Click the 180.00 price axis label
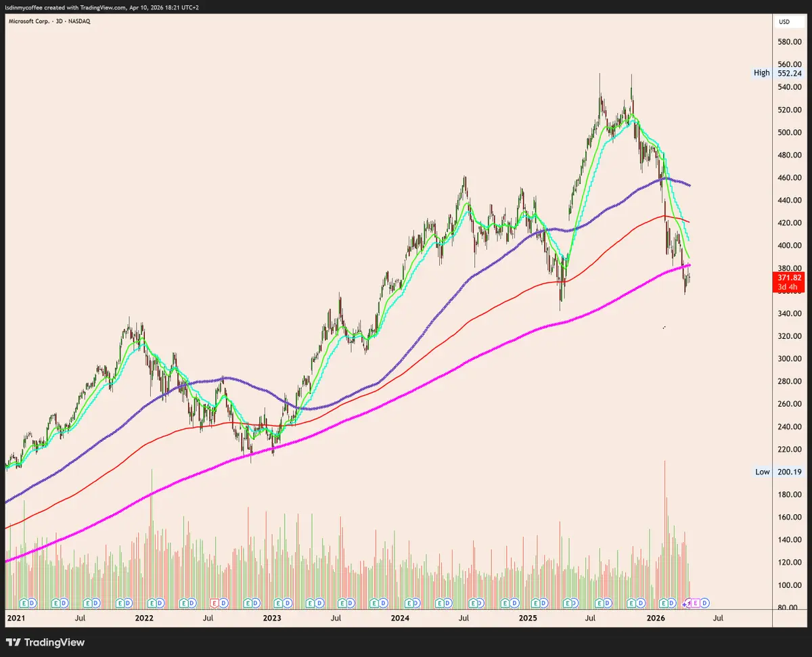The image size is (812, 657). point(790,495)
